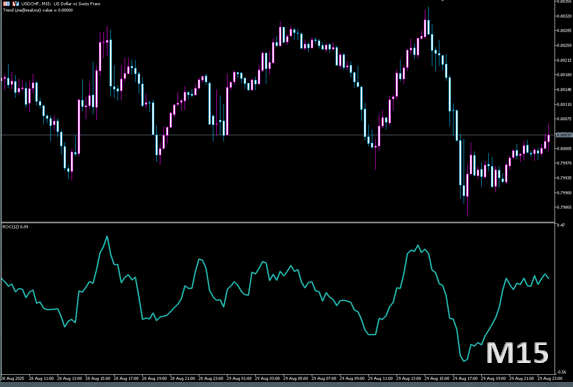The height and width of the screenshot is (387, 573).
Task: Click the 28 Aug 19:00 time label
Action: (155, 378)
